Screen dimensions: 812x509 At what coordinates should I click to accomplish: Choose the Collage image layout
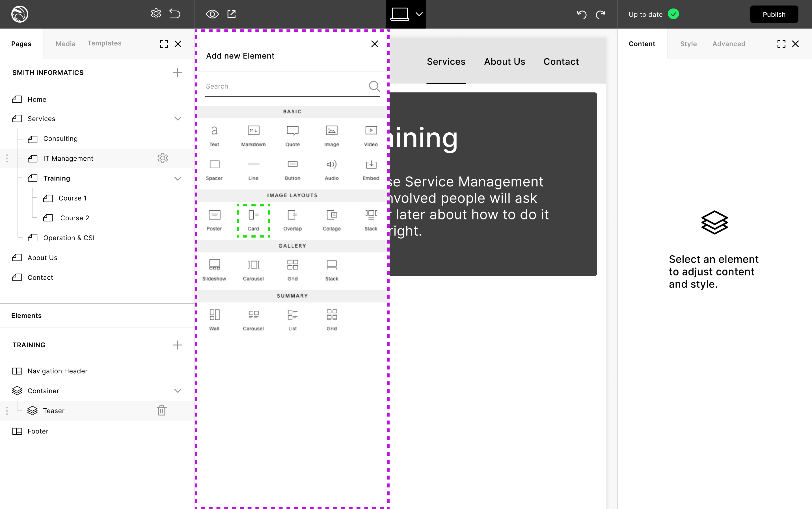331,220
